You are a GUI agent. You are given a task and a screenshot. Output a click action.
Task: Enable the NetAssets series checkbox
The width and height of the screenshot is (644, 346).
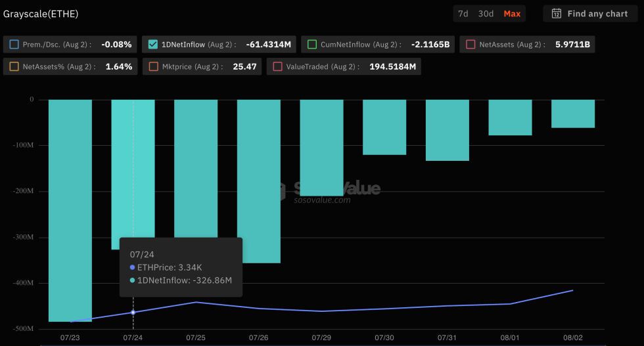471,45
